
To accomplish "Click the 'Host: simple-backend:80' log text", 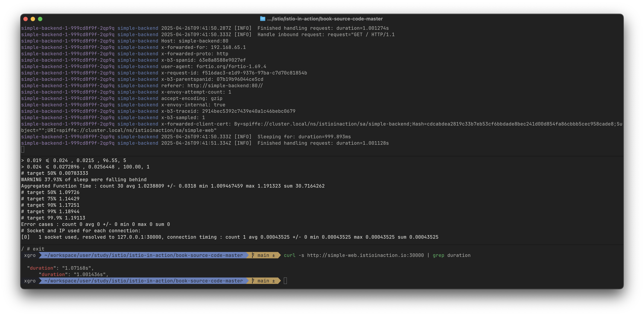I will [x=195, y=41].
